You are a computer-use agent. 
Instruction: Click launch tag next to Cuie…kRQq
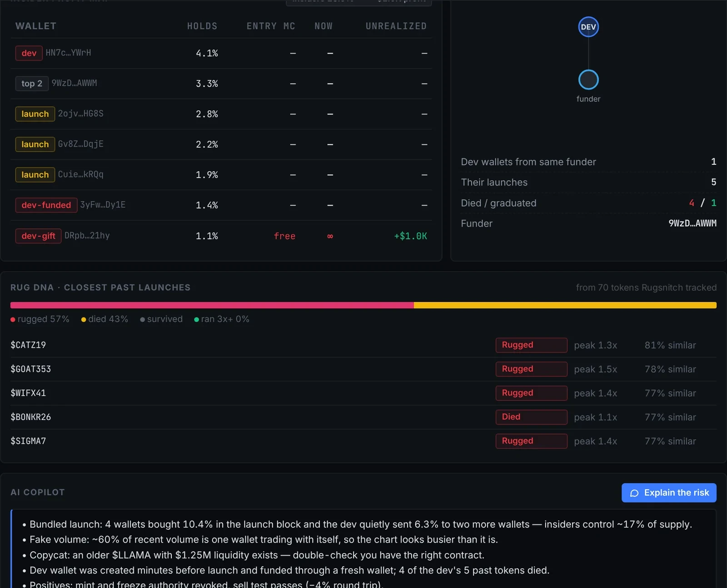click(x=35, y=175)
